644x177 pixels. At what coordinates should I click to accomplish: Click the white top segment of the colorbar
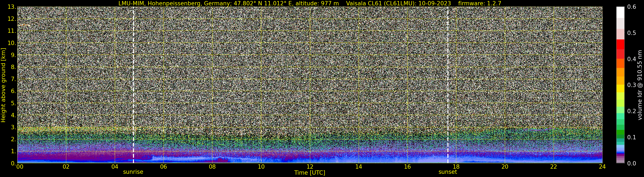click(620, 12)
